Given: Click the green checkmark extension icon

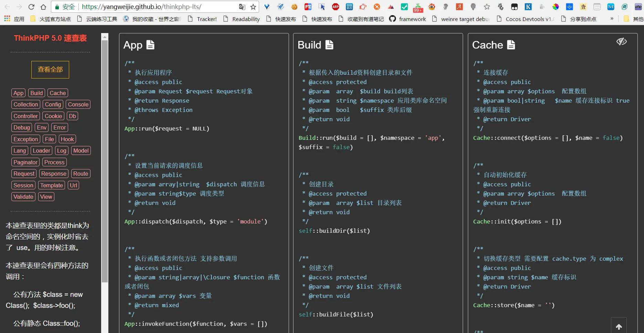Looking at the screenshot, I should click(x=404, y=7).
